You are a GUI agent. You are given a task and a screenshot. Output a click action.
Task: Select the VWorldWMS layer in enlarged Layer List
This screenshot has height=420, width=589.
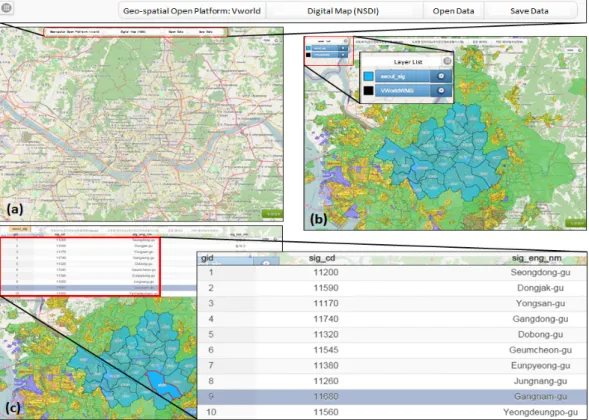(x=403, y=91)
